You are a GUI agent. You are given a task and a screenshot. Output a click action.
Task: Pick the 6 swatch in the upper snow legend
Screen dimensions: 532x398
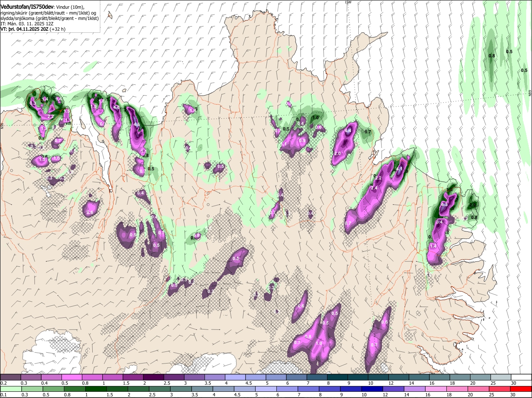[x=296, y=377]
